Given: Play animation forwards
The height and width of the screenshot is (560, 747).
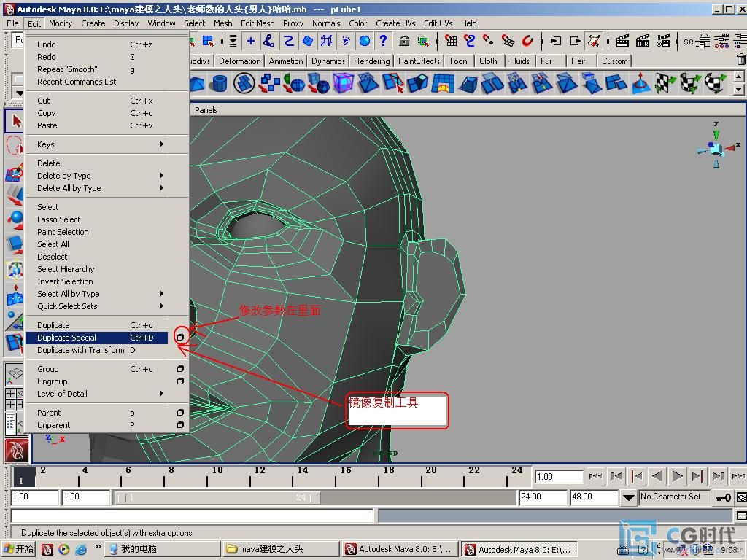Looking at the screenshot, I should pyautogui.click(x=676, y=475).
